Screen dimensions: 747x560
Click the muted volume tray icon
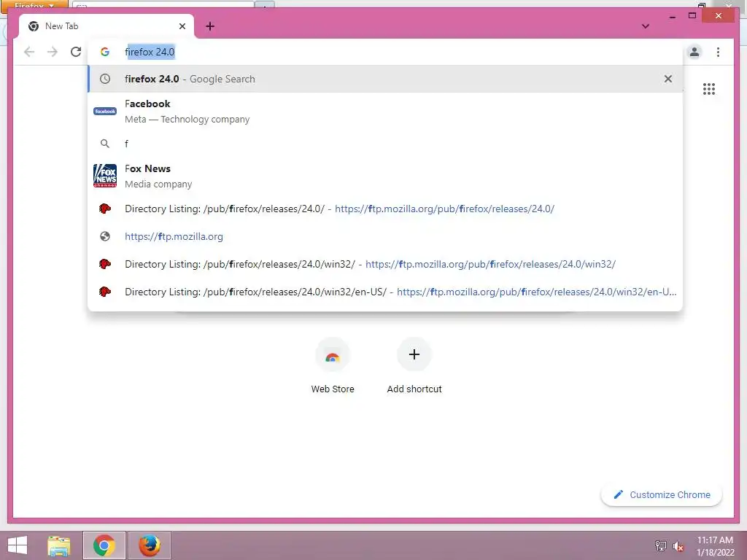click(678, 545)
